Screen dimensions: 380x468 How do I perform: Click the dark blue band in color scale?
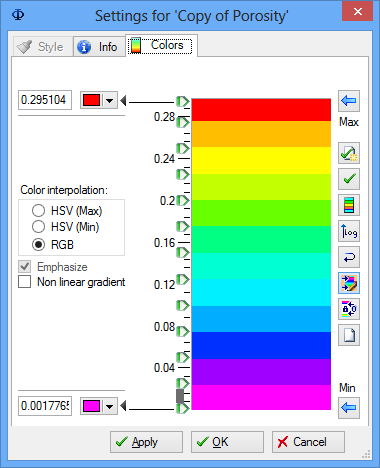pos(261,345)
